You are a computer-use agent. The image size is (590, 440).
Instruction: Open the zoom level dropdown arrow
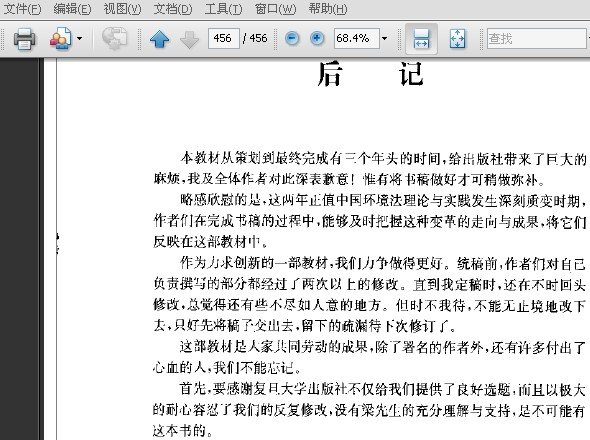coord(384,38)
